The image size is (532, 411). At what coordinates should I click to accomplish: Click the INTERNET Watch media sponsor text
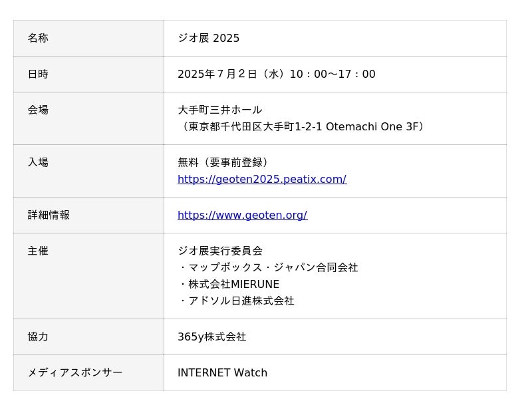coord(222,373)
